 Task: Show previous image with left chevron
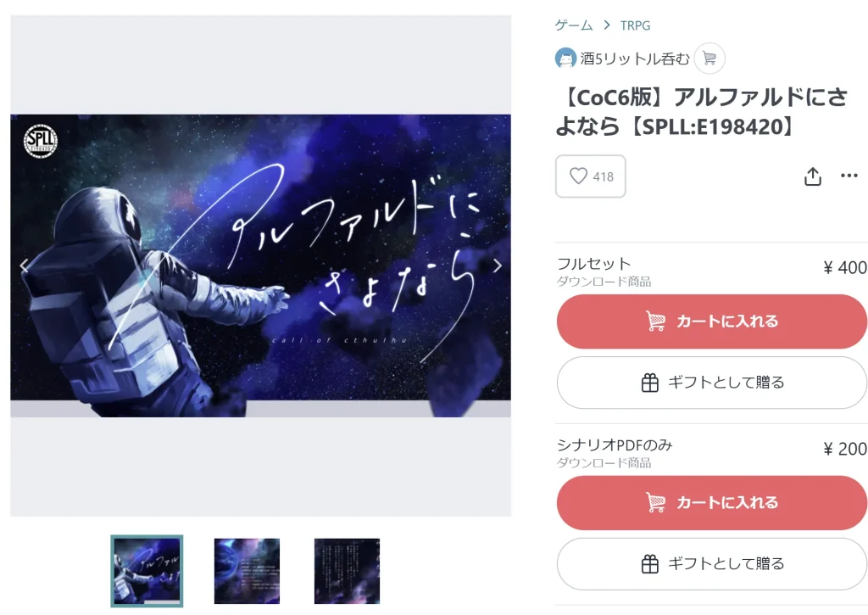tap(24, 266)
